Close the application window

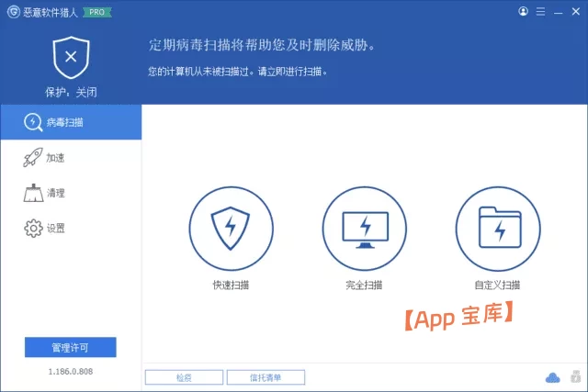(x=576, y=12)
